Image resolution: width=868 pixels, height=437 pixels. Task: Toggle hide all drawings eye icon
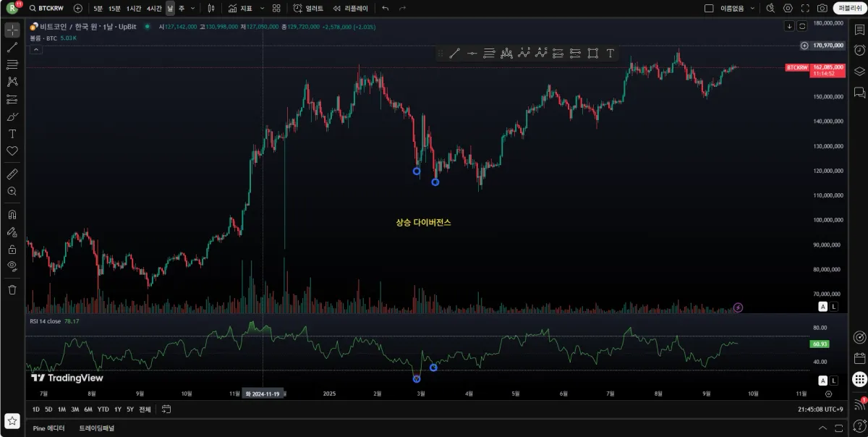(12, 266)
